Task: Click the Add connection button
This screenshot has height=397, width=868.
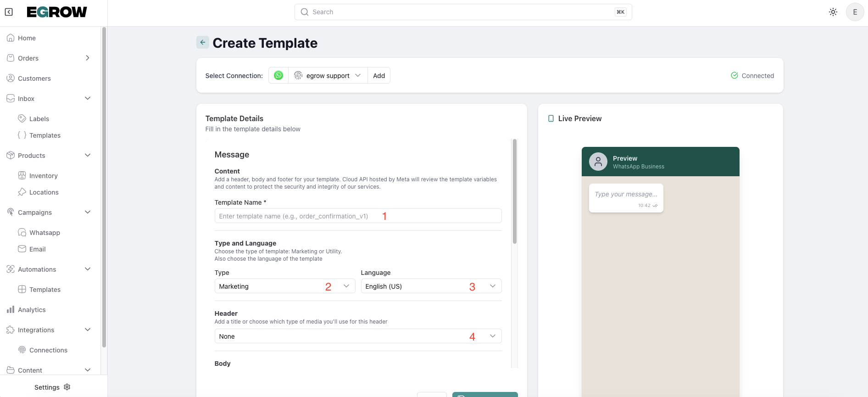Action: (379, 75)
